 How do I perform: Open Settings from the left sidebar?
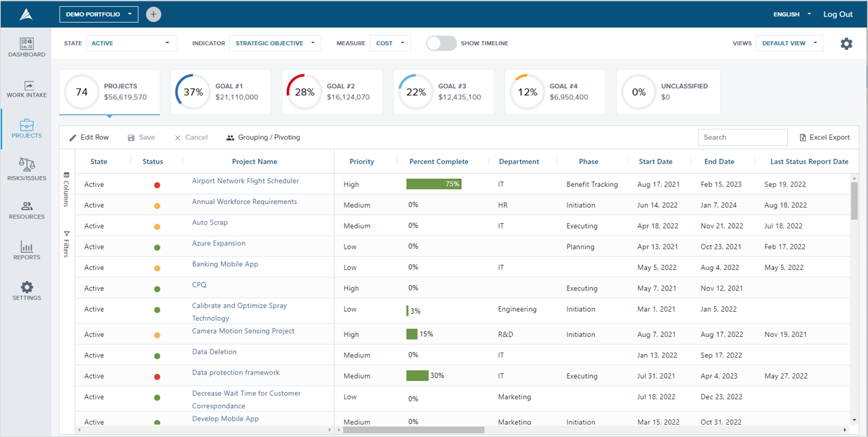click(x=26, y=290)
